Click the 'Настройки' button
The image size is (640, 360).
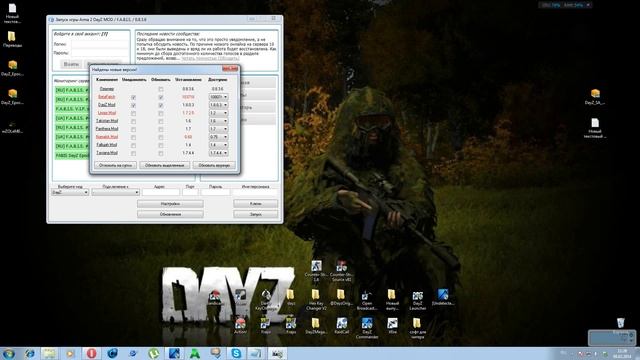click(x=170, y=203)
